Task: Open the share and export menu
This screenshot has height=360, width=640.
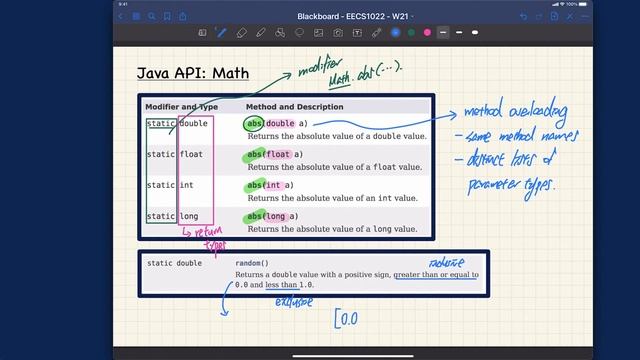Action: (x=183, y=16)
